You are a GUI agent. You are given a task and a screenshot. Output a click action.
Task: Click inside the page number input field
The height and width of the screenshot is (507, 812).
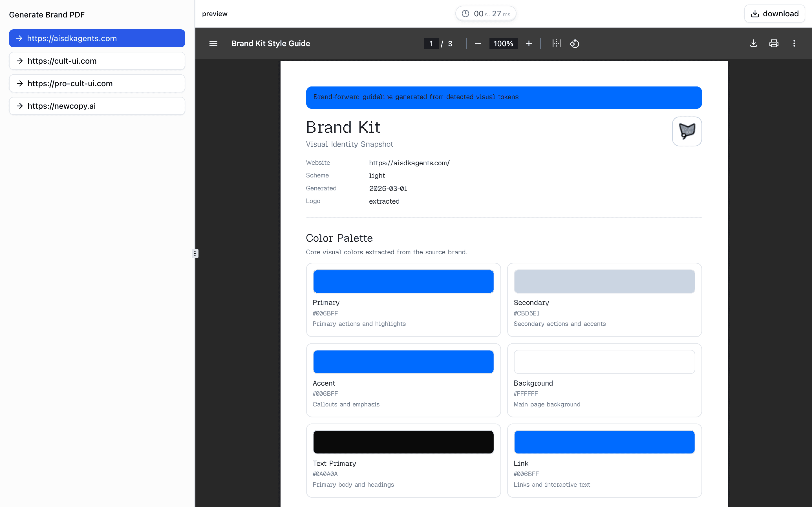point(431,43)
